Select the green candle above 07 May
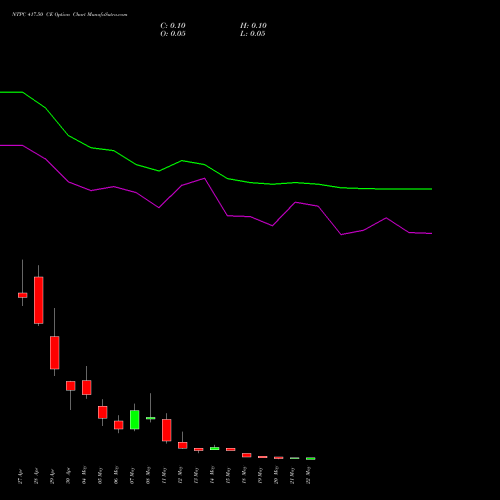This screenshot has width=500, height=500. pos(135,419)
